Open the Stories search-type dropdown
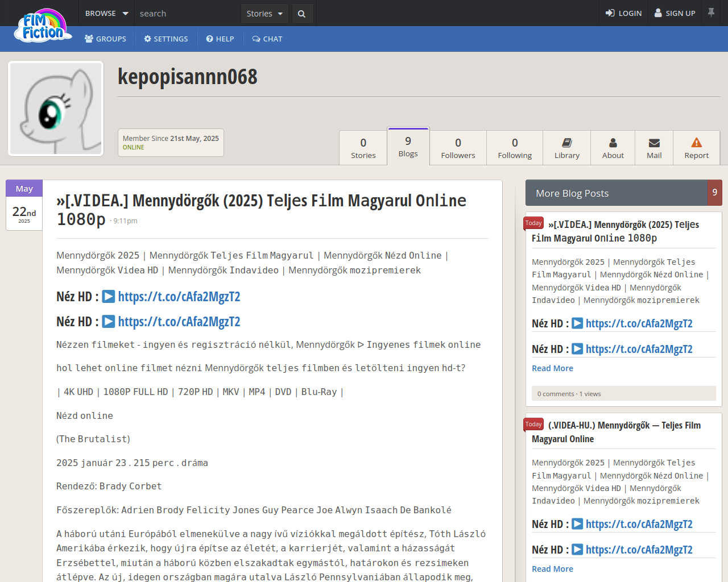728x582 pixels. point(264,14)
